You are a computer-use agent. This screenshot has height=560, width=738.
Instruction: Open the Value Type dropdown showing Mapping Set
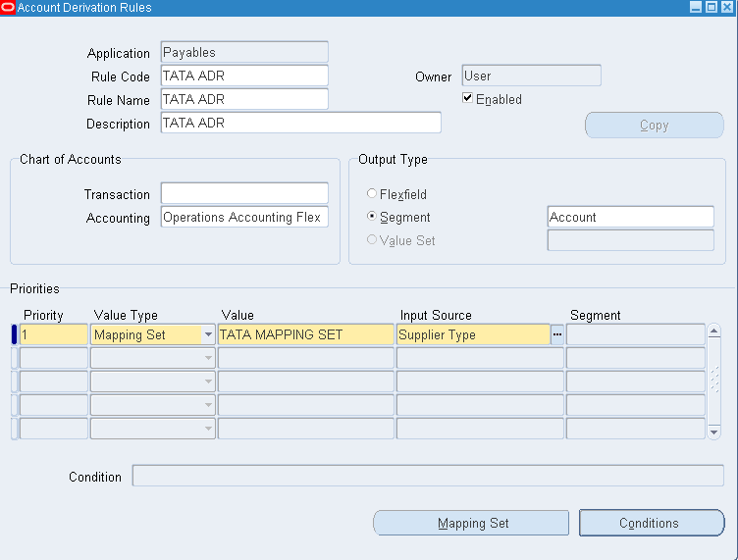point(208,335)
